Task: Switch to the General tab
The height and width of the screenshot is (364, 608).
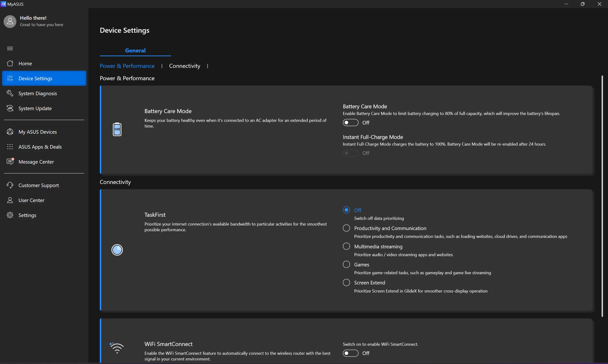Action: 135,51
